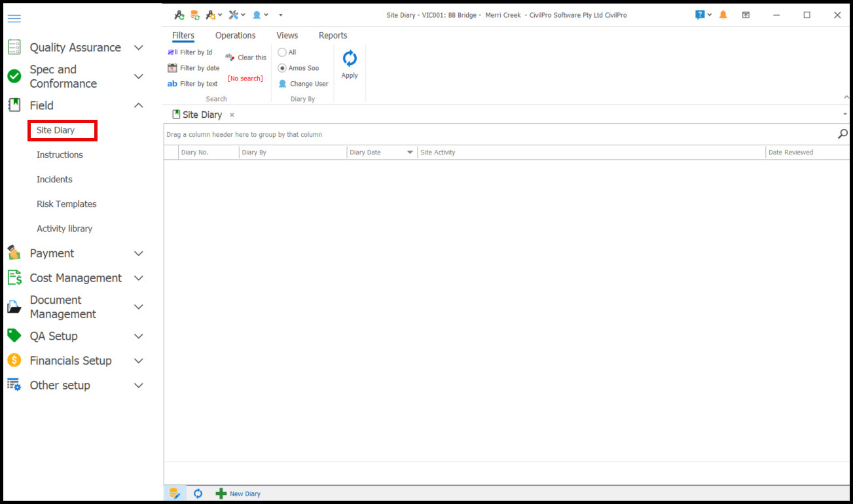Select the All radio button
This screenshot has height=504, width=853.
point(282,52)
